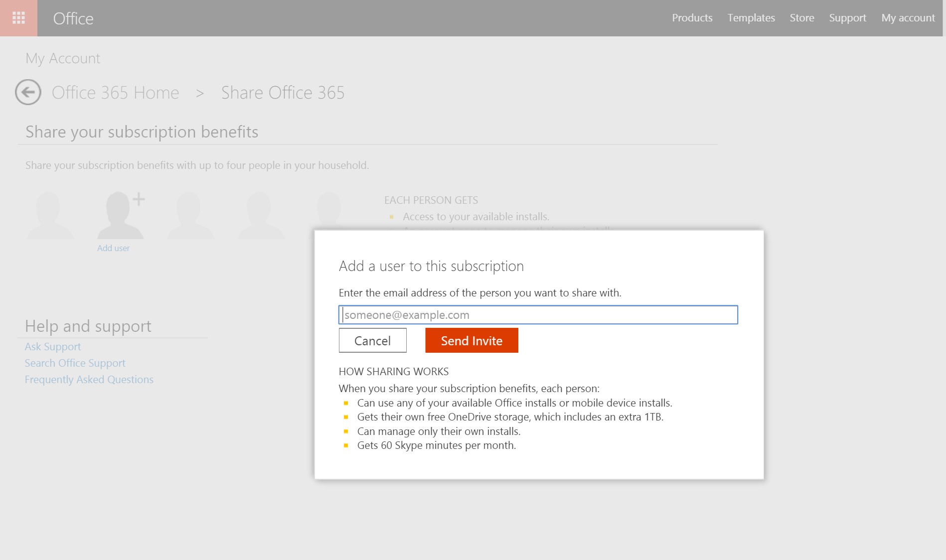Focus the email address input field

538,315
